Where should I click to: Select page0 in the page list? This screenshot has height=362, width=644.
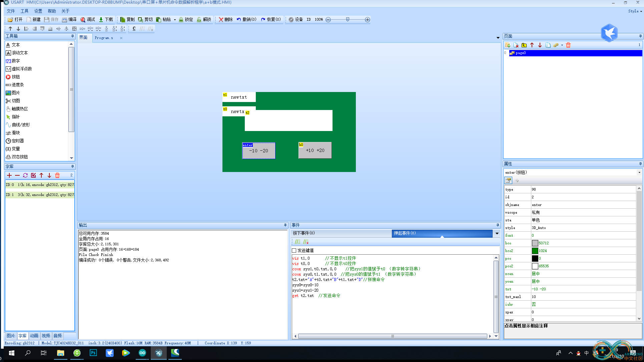tap(575, 53)
